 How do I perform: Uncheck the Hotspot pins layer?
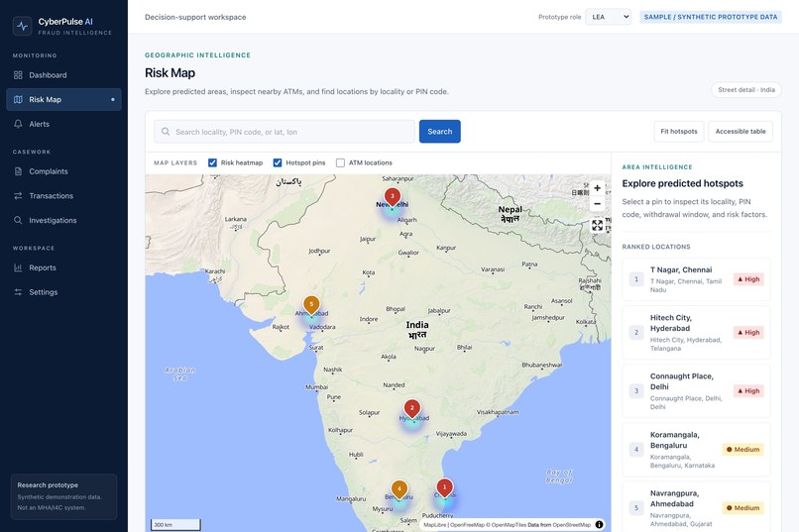[x=278, y=162]
